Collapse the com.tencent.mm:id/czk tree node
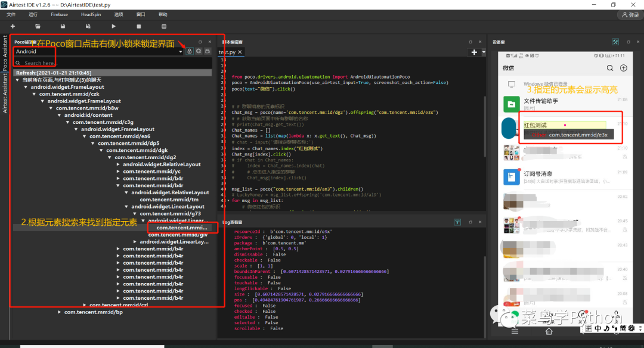 34,94
